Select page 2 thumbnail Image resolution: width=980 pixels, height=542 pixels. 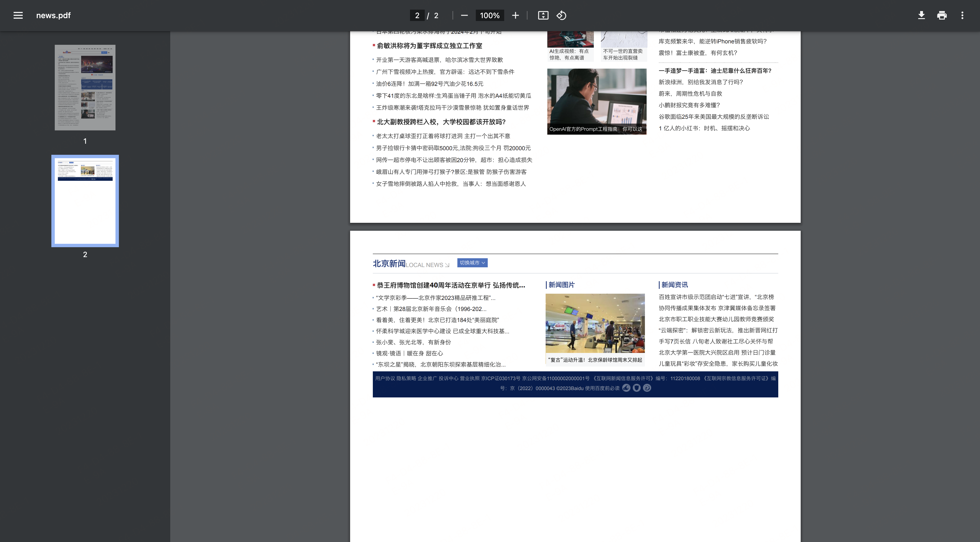tap(85, 201)
